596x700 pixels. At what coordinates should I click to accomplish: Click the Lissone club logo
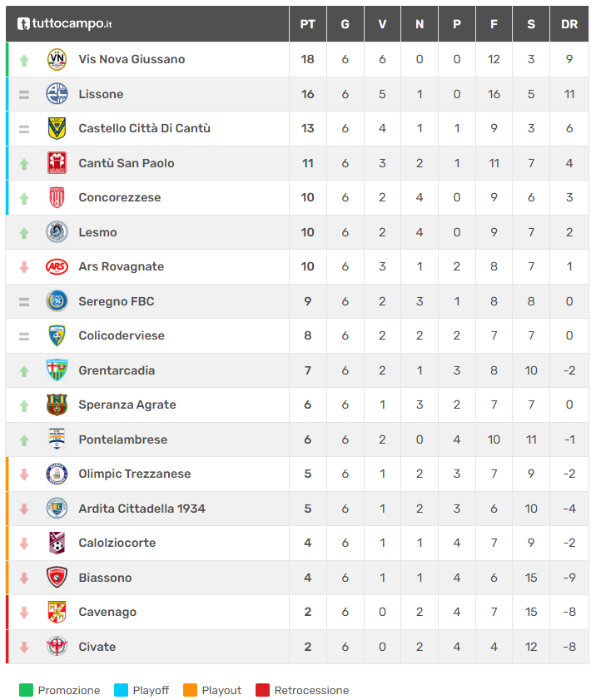[57, 94]
